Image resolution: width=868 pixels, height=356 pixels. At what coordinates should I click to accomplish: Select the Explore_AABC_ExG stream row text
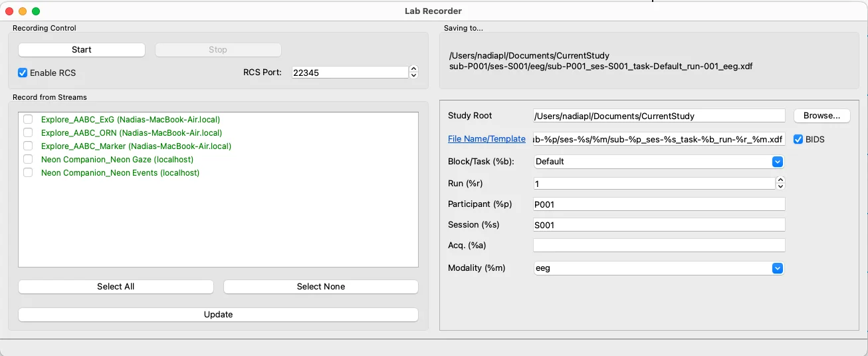pyautogui.click(x=130, y=120)
